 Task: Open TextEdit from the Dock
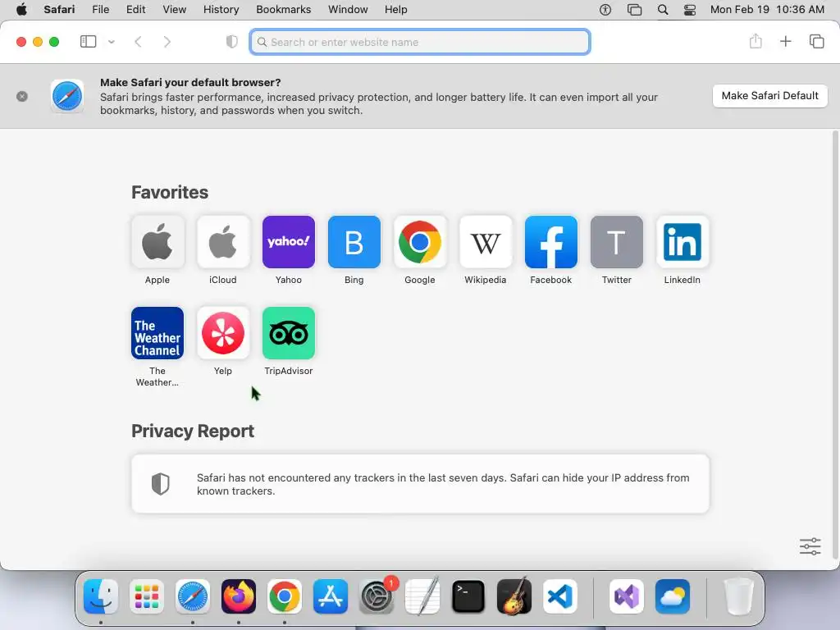click(x=422, y=596)
